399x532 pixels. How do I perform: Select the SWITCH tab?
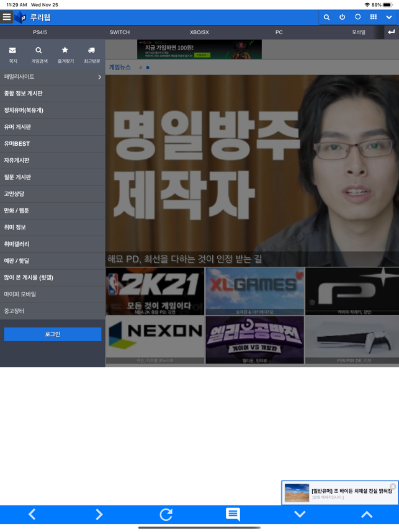coord(120,32)
